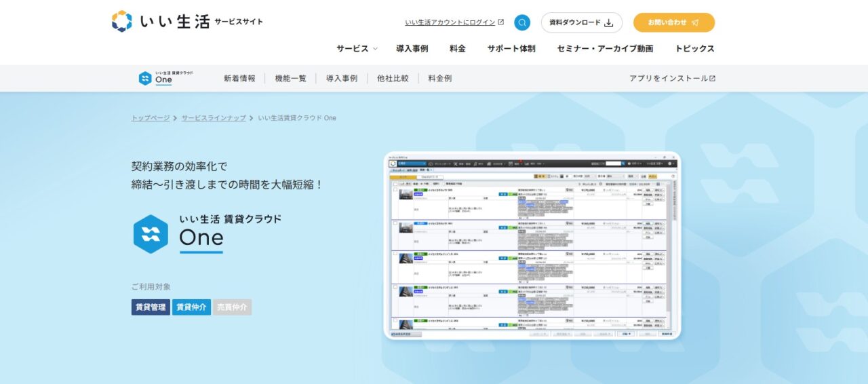Click the 賃貸管理 tag

(x=151, y=307)
